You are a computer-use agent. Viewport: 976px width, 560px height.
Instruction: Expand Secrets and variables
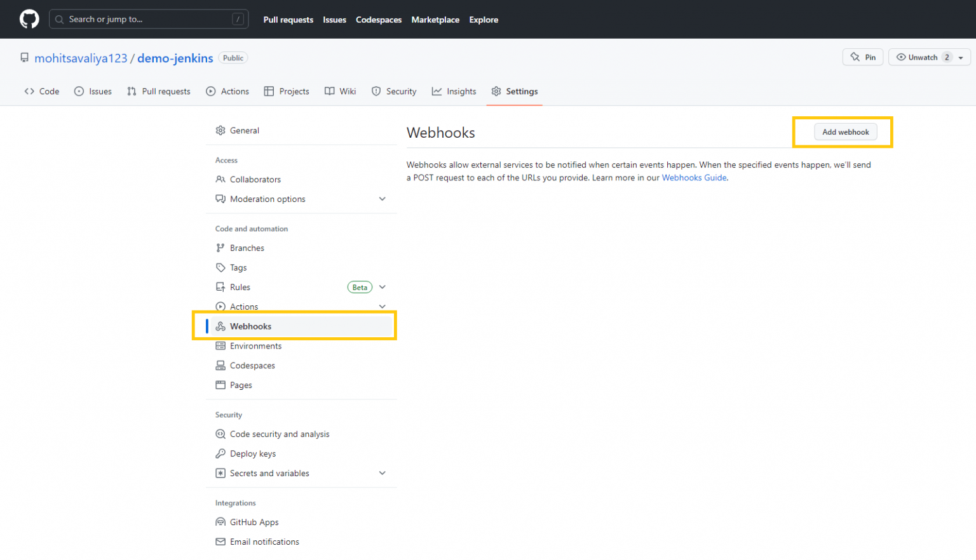point(383,473)
